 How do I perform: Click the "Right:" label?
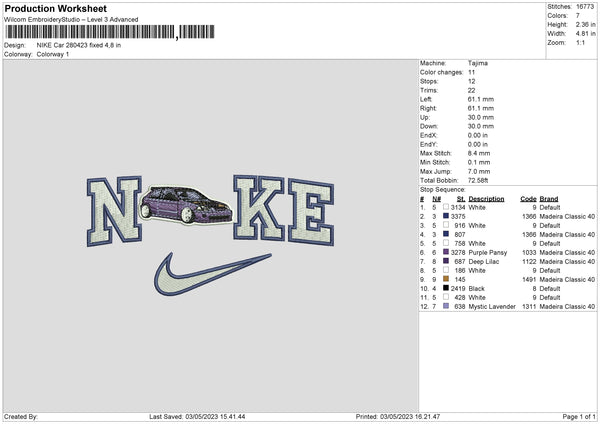[428, 108]
